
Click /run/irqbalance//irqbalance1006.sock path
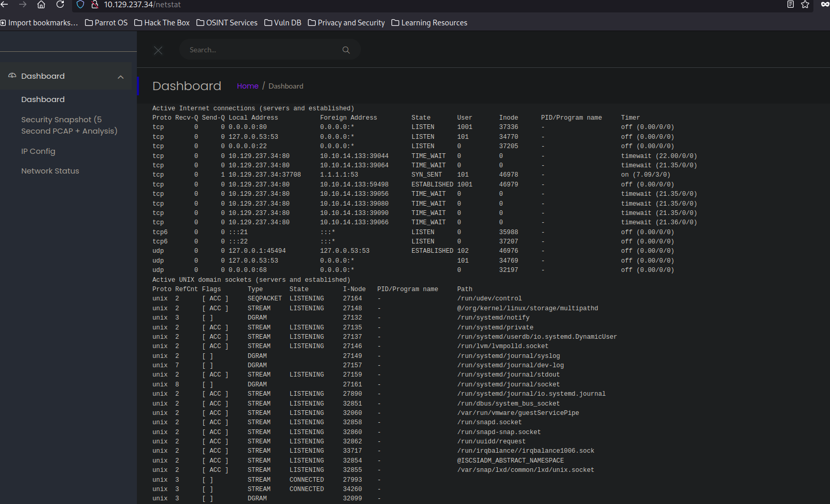point(526,451)
